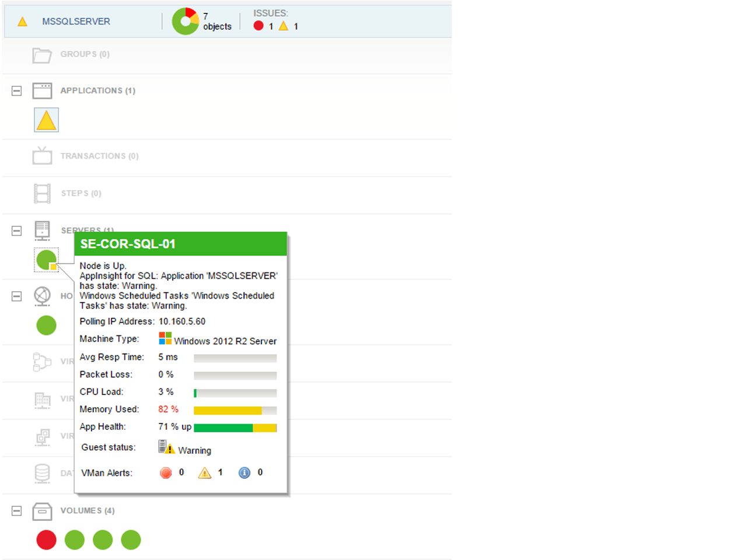Click the virtual centers network icon
This screenshot has height=560, width=747.
click(x=42, y=437)
